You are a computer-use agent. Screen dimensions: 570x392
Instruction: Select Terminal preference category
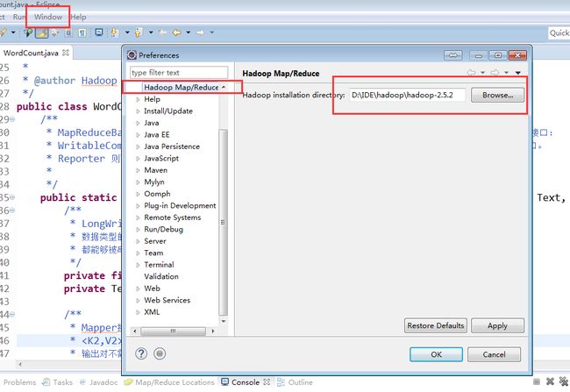click(x=159, y=265)
